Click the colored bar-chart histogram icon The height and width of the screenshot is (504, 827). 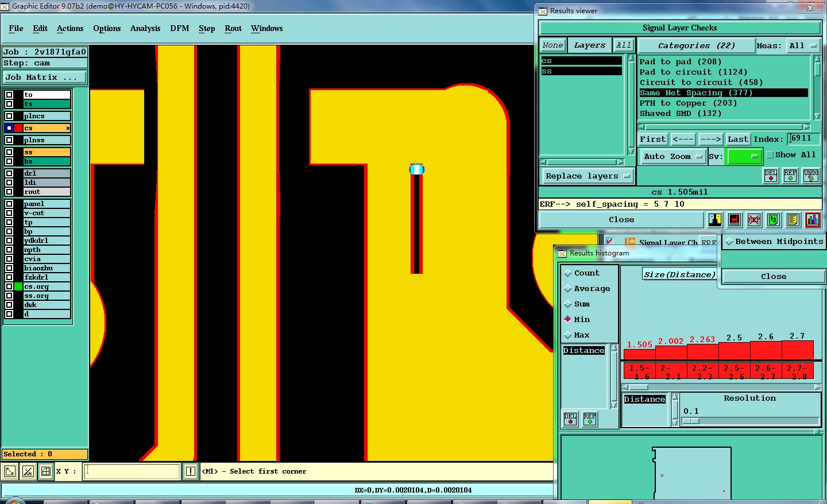pyautogui.click(x=813, y=219)
